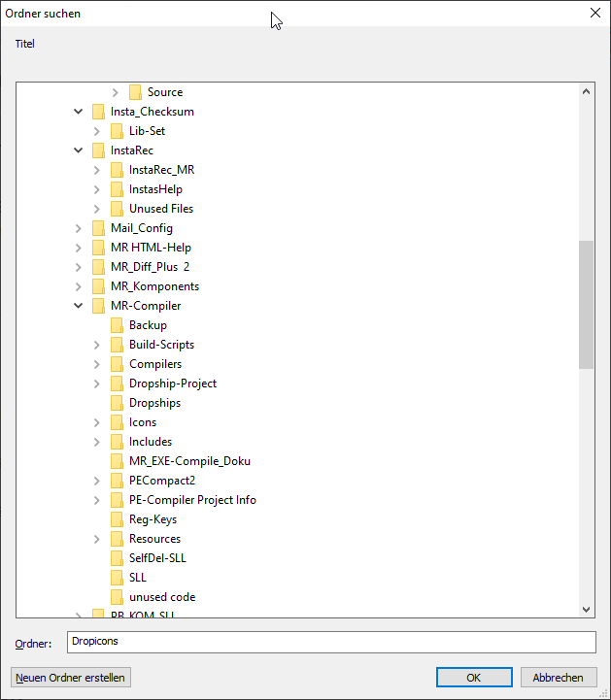This screenshot has height=700, width=611.
Task: Click the Source folder icon
Action: coord(135,92)
